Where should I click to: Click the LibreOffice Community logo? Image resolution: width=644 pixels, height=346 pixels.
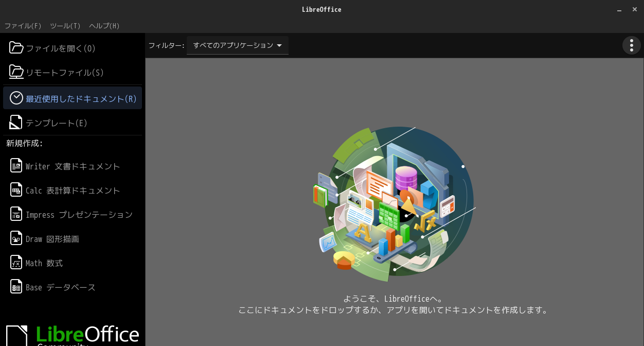tap(73, 335)
